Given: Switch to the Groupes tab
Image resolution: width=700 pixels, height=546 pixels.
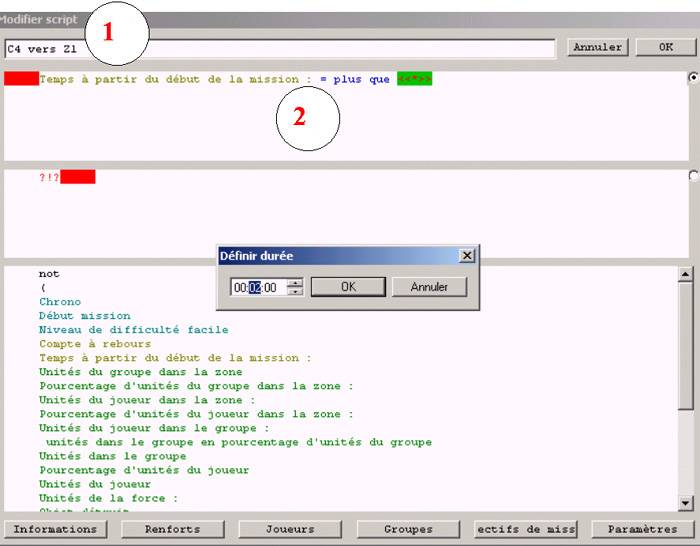Looking at the screenshot, I should [x=407, y=529].
